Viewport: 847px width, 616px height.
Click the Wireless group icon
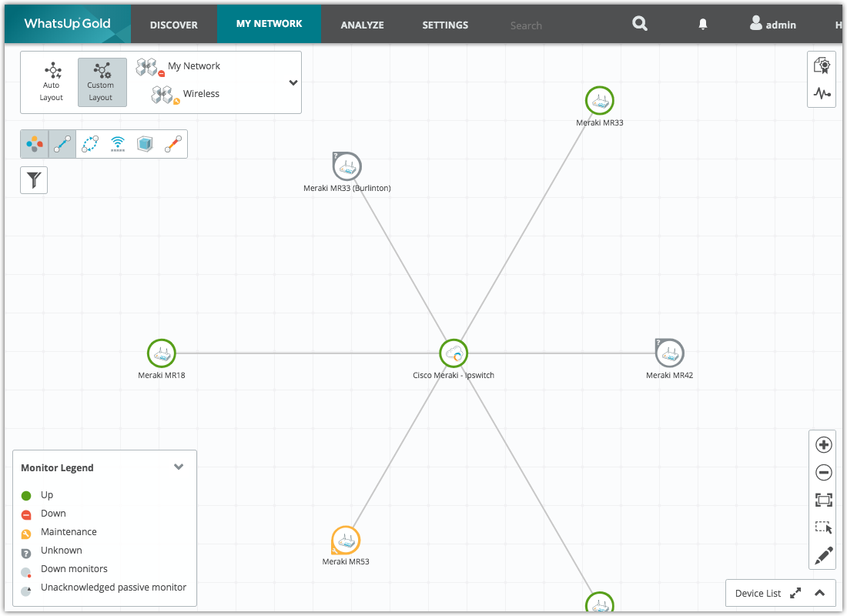(165, 95)
